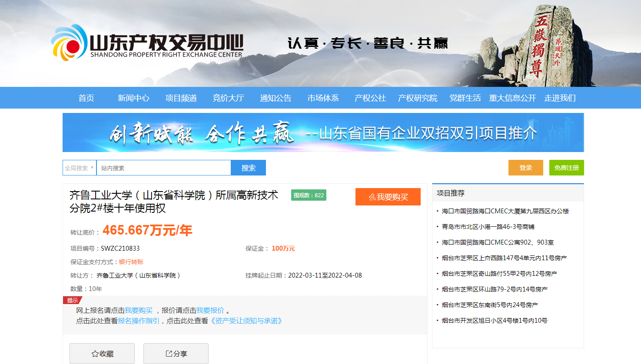Open 烟台开发区旭日小区4号楼1号内10号 project
641x364 pixels.
pyautogui.click(x=495, y=321)
